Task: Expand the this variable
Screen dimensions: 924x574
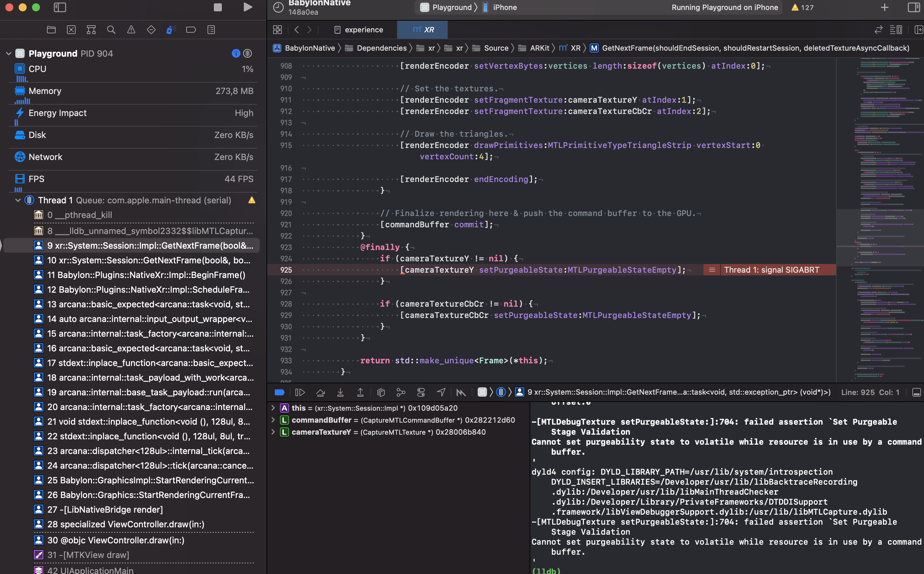Action: pyautogui.click(x=273, y=408)
